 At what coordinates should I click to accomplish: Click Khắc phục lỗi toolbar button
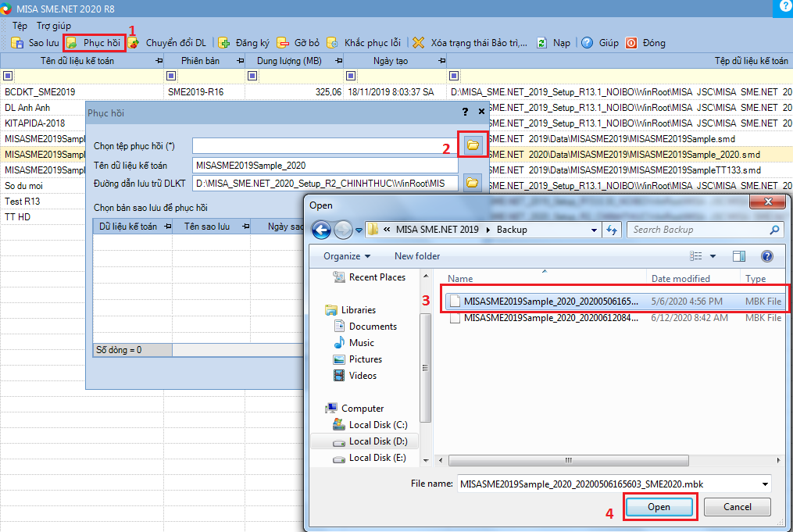pyautogui.click(x=363, y=43)
